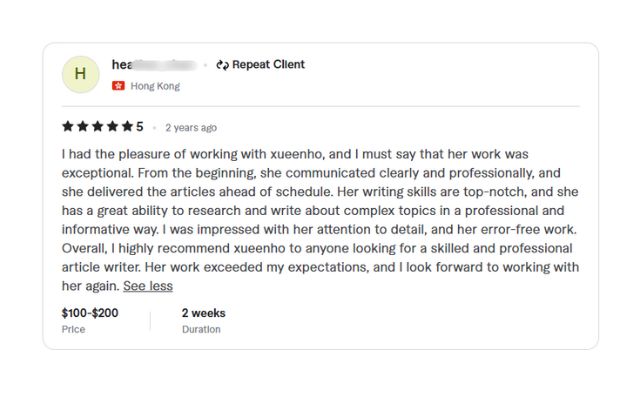Screen dimensions: 640x400
Task: Click the "Repeat Client" label
Action: pyautogui.click(x=268, y=64)
